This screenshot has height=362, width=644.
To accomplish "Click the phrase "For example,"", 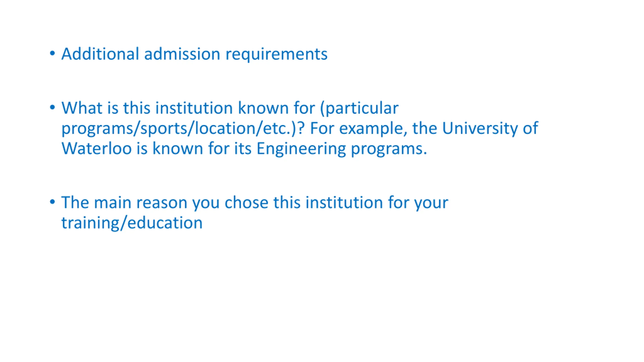I will pos(358,128).
